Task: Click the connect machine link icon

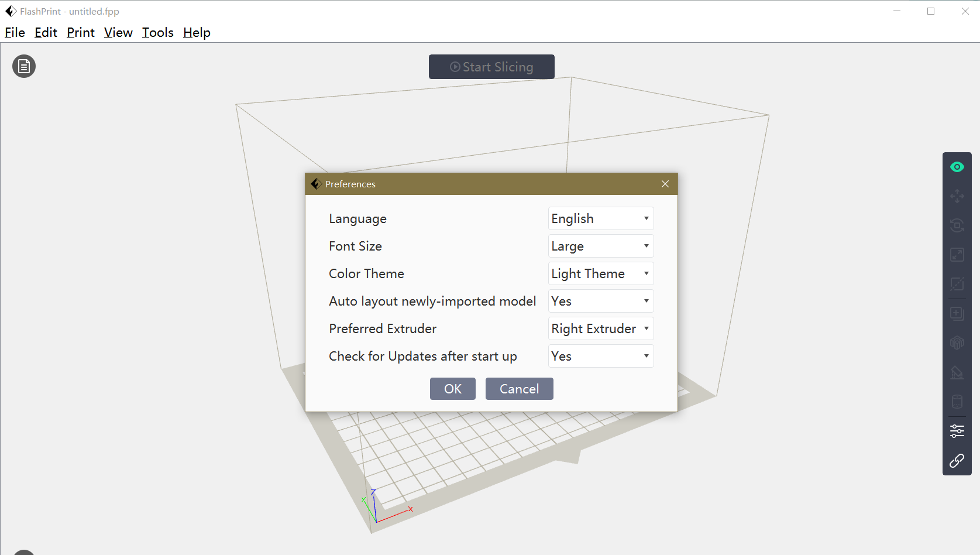Action: pos(957,461)
